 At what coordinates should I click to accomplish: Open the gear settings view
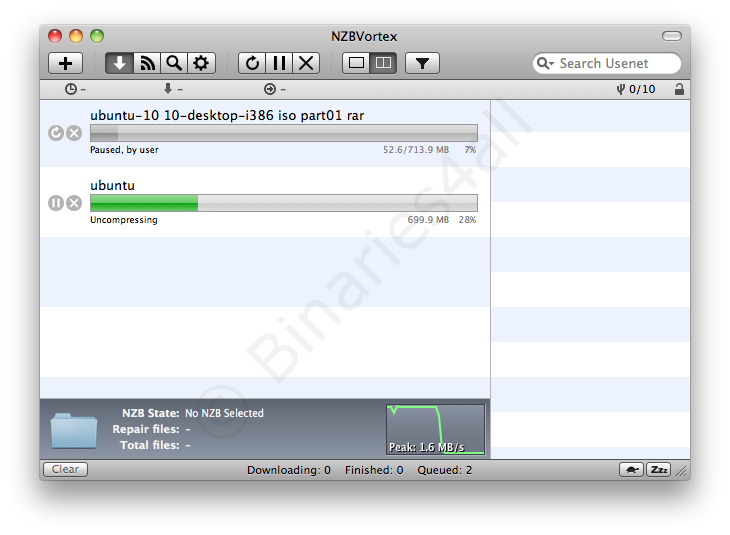tap(201, 63)
